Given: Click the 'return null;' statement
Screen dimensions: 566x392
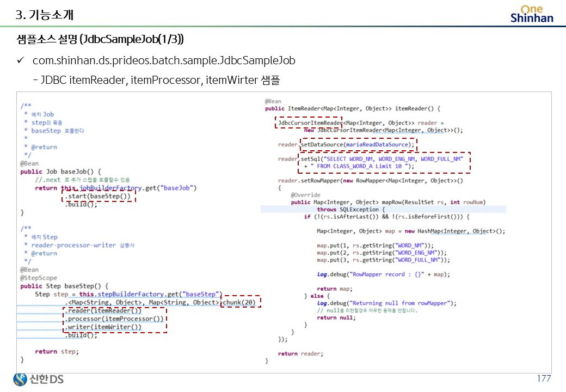Looking at the screenshot, I should (336, 317).
